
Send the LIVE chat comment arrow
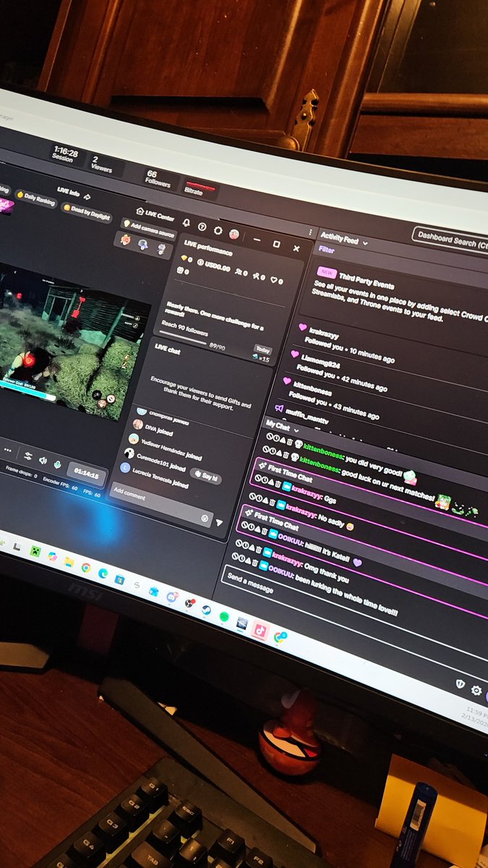pos(219,522)
